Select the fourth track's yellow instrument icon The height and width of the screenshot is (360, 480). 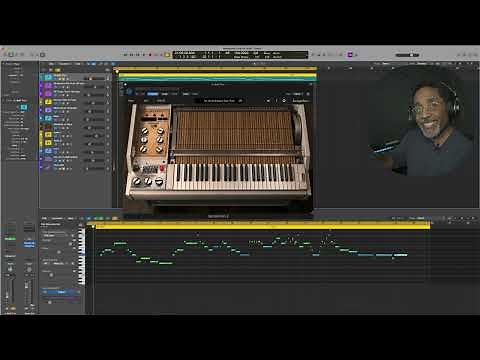[x=49, y=102]
